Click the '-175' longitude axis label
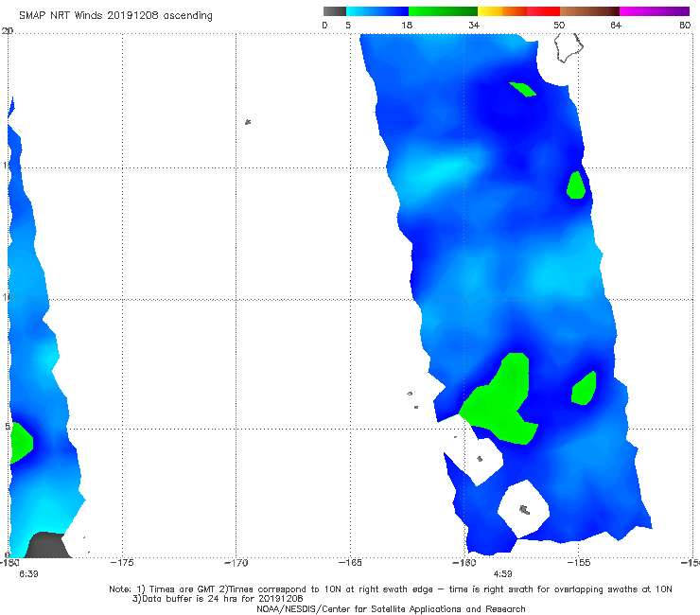 click(x=122, y=563)
